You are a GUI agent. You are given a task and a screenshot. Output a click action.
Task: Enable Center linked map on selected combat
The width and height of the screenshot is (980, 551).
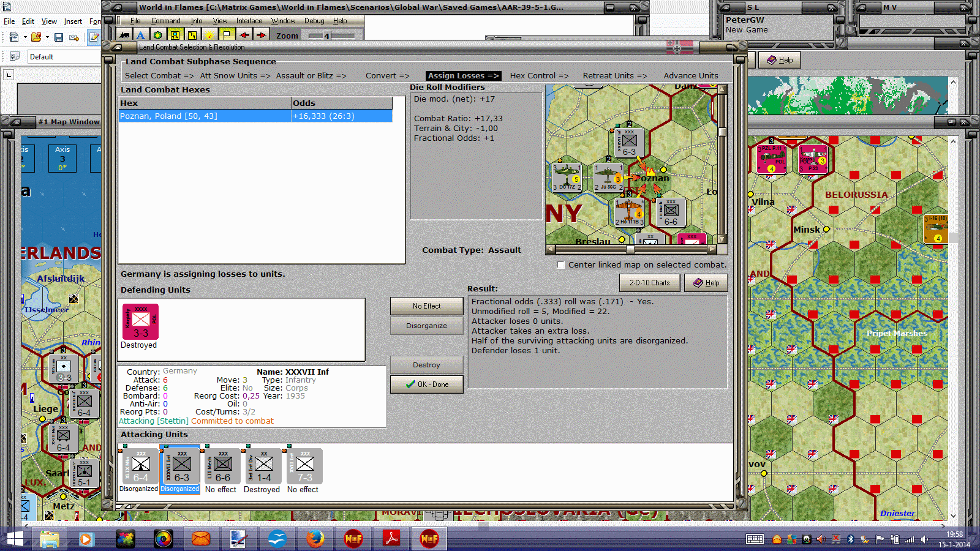pos(561,265)
